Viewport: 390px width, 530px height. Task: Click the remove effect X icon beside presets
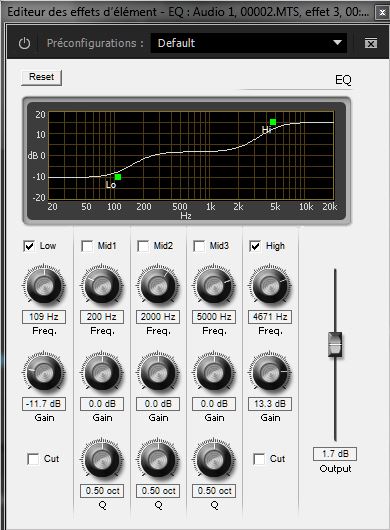pos(371,43)
